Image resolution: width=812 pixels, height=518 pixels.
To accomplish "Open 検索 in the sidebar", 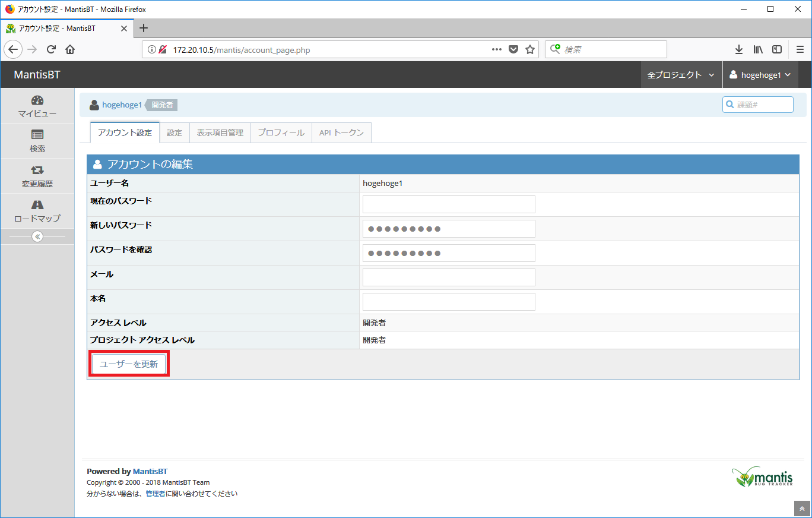I will coord(37,141).
